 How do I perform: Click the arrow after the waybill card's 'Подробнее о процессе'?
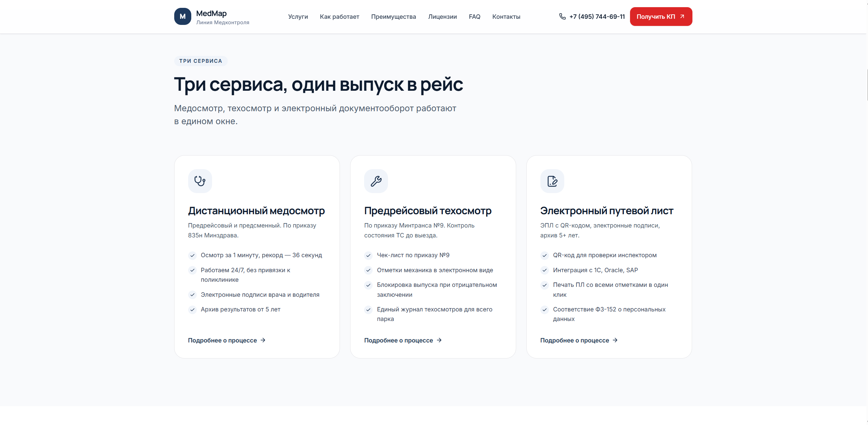pyautogui.click(x=615, y=340)
